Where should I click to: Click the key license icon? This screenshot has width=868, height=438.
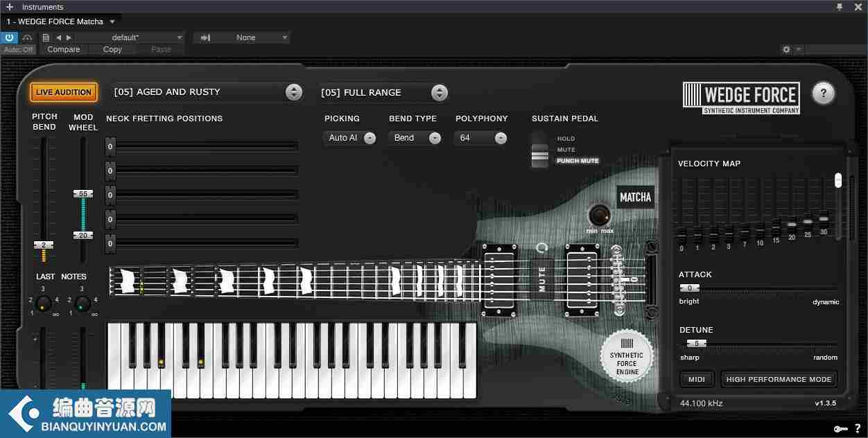[x=840, y=429]
